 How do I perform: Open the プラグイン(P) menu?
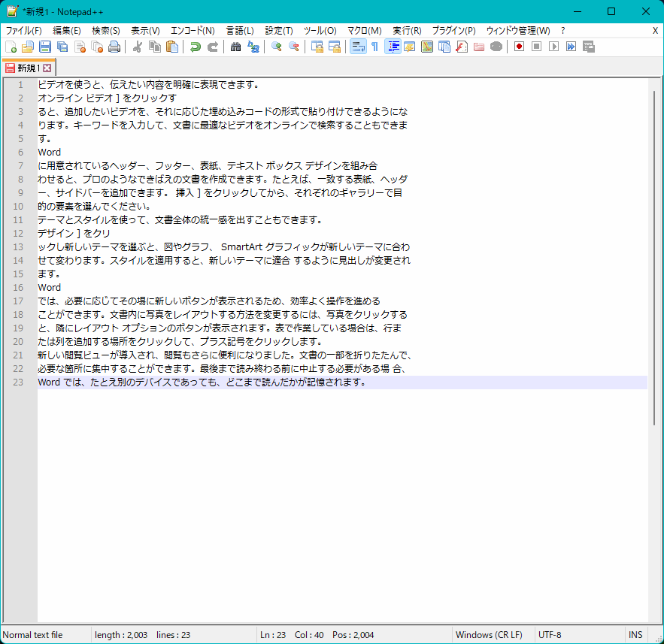pyautogui.click(x=454, y=31)
